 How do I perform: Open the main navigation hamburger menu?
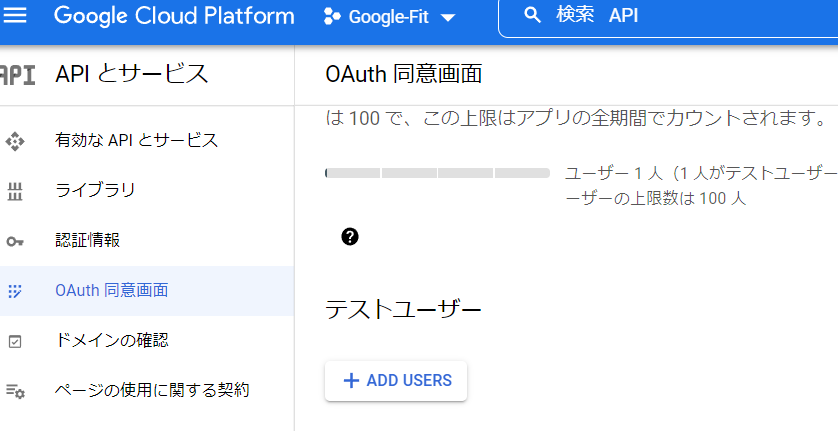tap(18, 16)
